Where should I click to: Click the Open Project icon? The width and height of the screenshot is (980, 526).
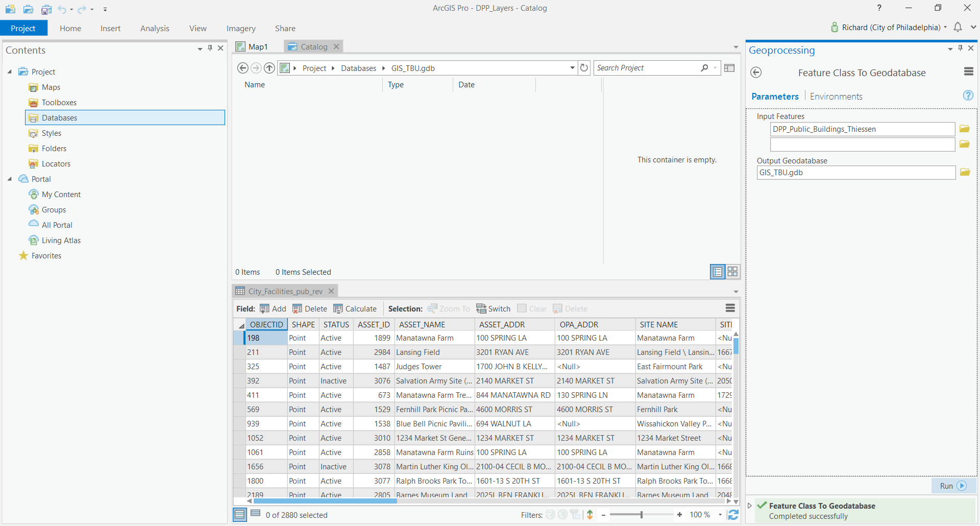point(28,9)
